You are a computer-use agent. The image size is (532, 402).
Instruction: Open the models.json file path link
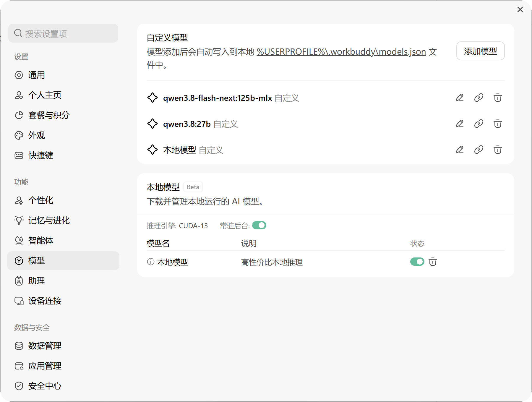pyautogui.click(x=341, y=52)
